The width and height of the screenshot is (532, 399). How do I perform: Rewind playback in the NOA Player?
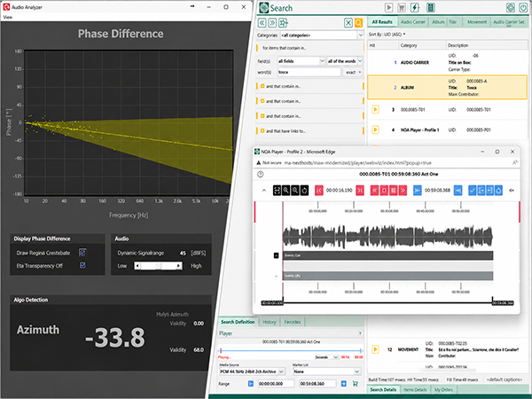[x=374, y=191]
